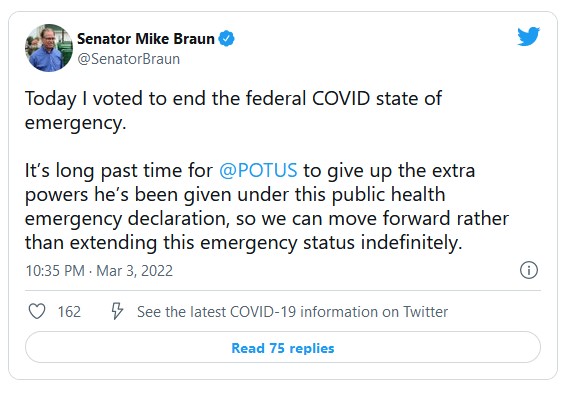Click the blue verified checkmark badge
Image resolution: width=568 pixels, height=393 pixels.
pos(226,39)
